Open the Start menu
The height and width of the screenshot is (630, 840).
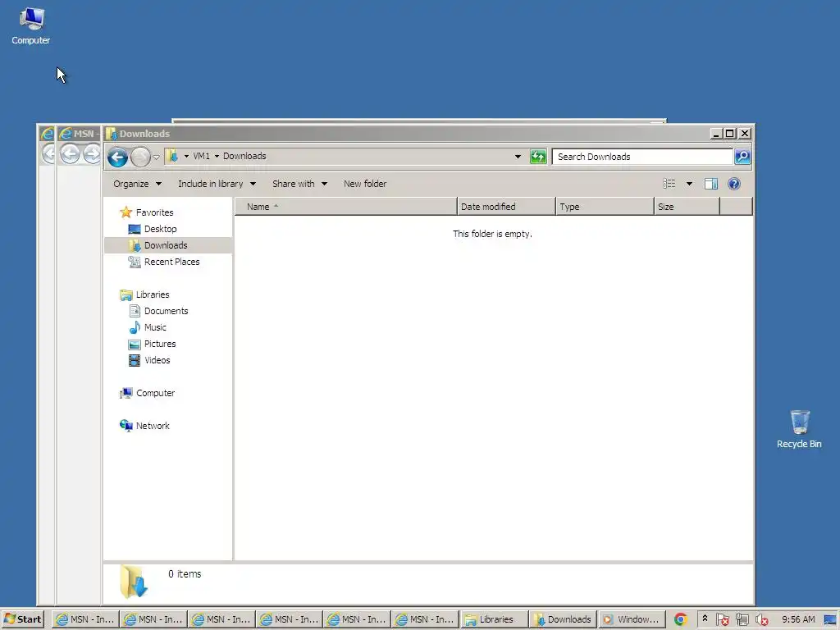tap(22, 619)
